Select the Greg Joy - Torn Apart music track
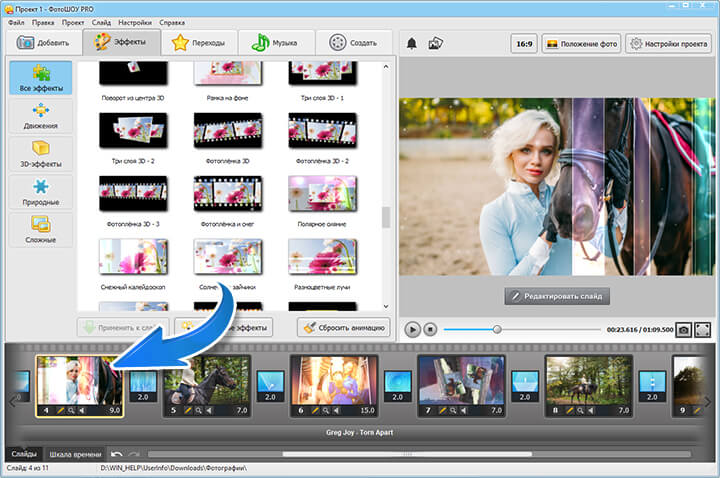 pos(360,432)
